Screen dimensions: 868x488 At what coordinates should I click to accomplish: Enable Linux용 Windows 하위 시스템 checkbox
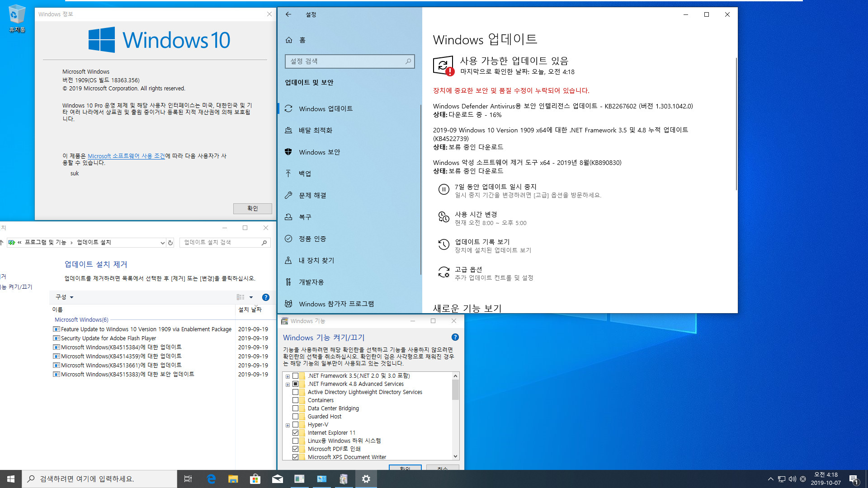[295, 441]
